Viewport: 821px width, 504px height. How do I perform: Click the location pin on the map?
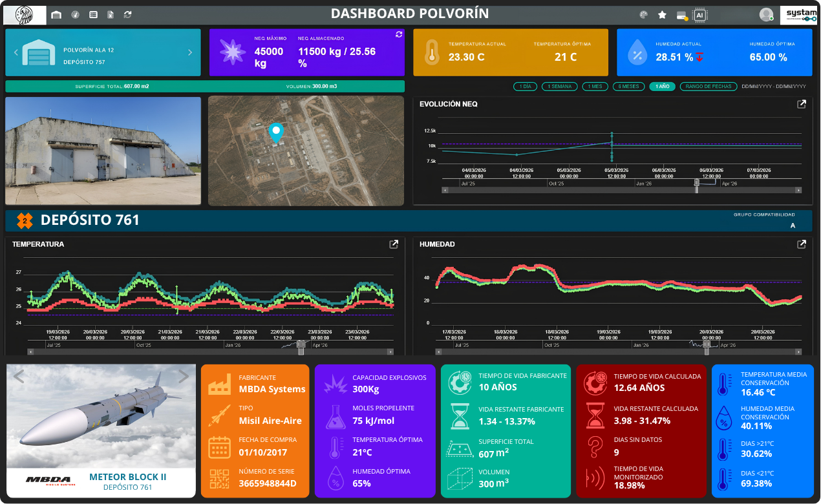point(276,132)
